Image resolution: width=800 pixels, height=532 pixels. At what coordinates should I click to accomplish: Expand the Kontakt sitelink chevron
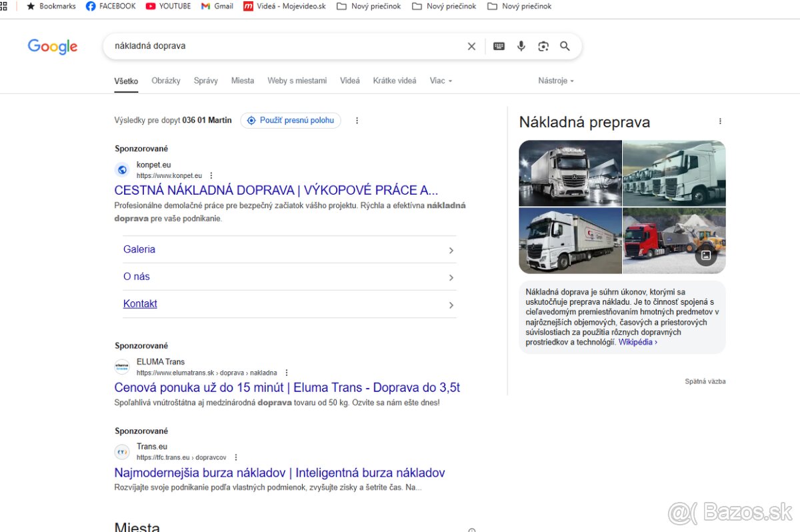451,305
